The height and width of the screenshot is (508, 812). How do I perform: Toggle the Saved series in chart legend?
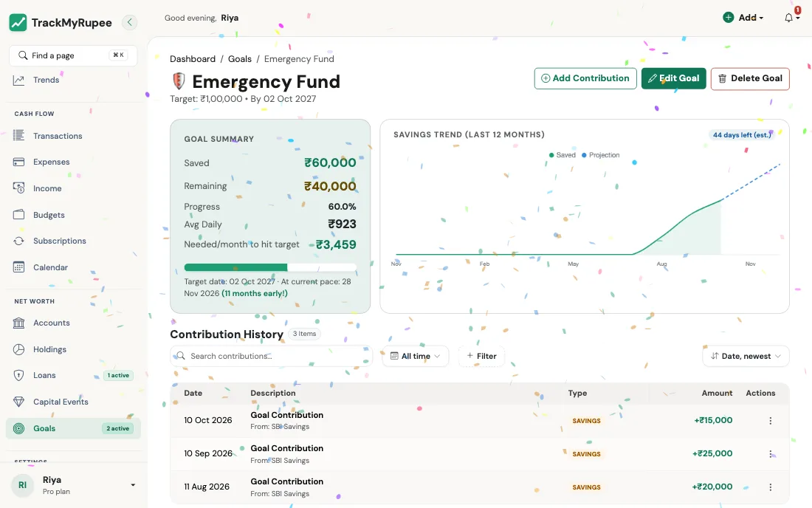pyautogui.click(x=562, y=155)
